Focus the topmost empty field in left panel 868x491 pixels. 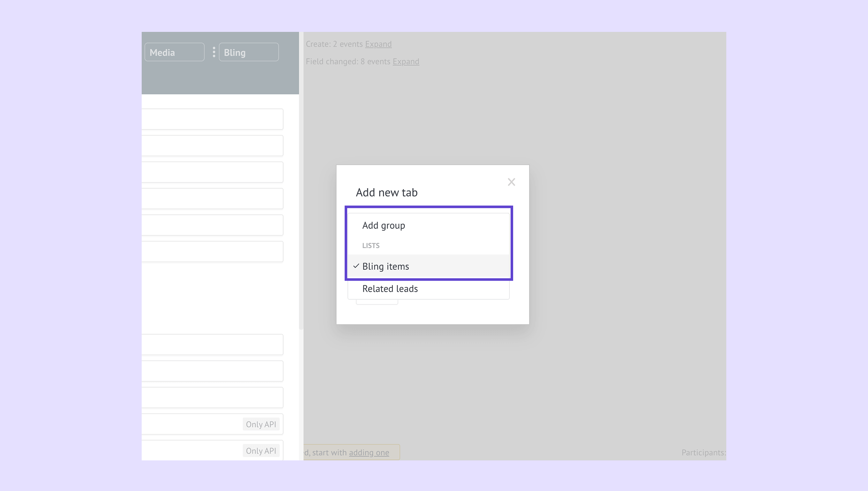[212, 119]
